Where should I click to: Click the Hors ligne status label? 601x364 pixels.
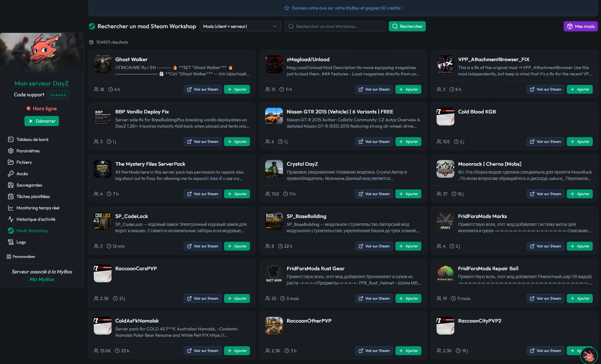(x=45, y=108)
